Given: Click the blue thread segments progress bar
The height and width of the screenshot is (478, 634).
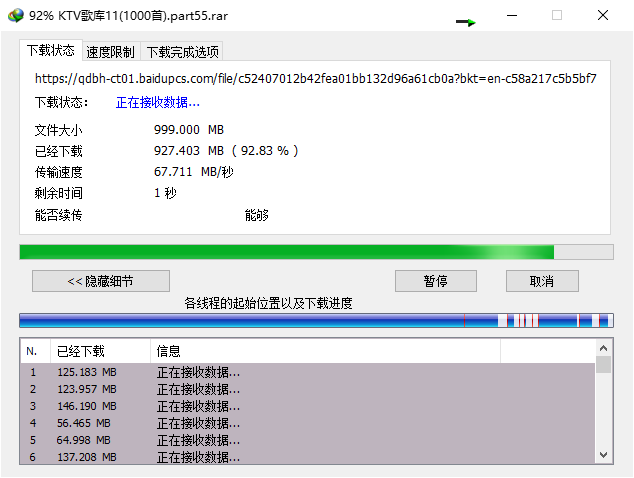Looking at the screenshot, I should tap(316, 321).
